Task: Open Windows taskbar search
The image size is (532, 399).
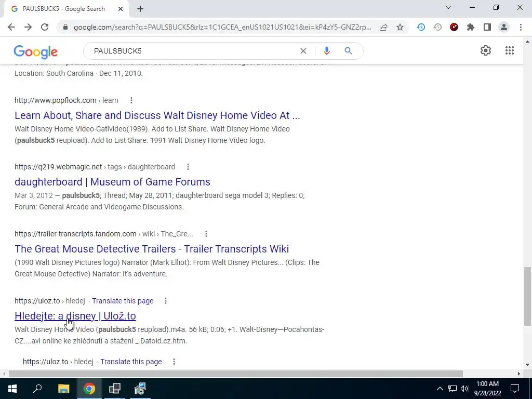Action: click(37, 389)
